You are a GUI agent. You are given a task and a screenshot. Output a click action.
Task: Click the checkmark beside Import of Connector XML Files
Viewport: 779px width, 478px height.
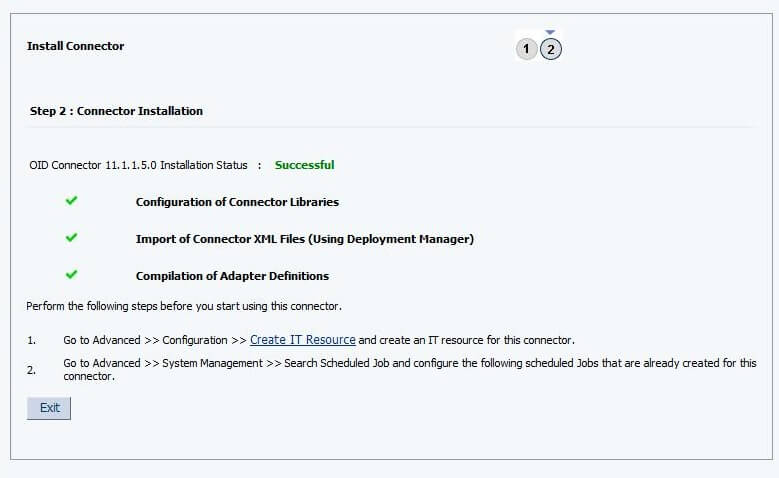click(x=71, y=238)
